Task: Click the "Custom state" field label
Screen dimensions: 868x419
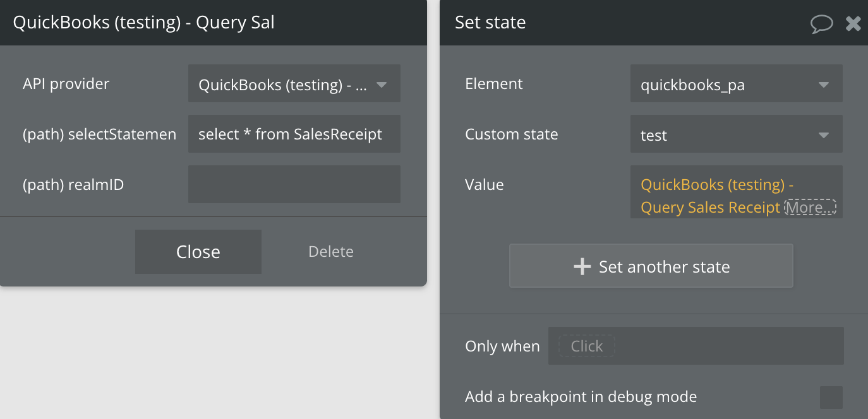Action: coord(511,134)
